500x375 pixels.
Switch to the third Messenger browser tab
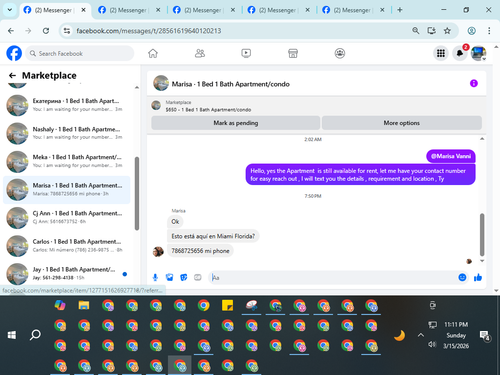click(x=204, y=10)
